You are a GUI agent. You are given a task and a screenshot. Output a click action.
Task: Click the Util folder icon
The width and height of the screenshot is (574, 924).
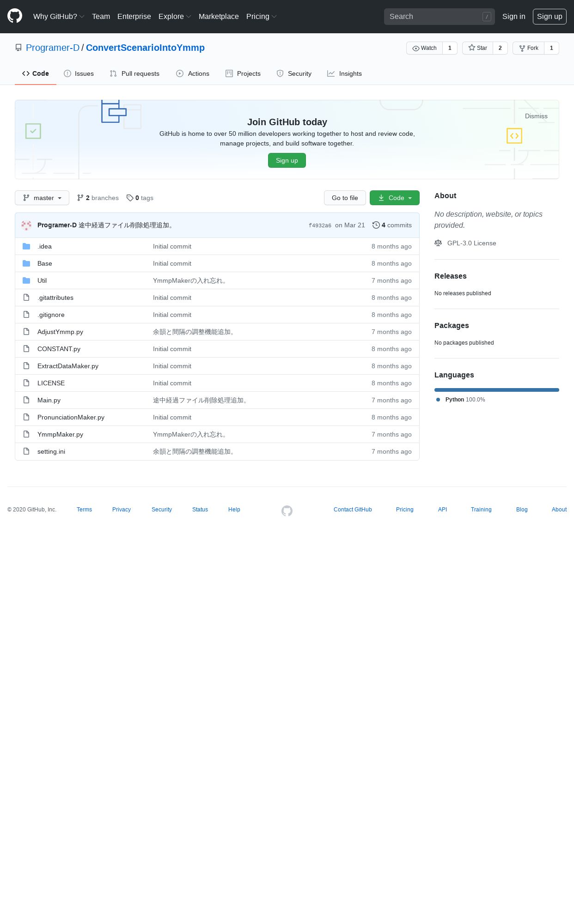(x=26, y=280)
